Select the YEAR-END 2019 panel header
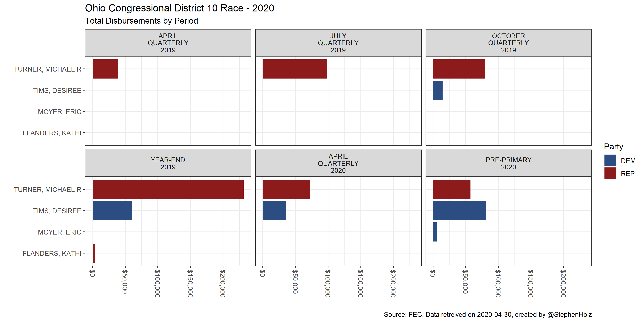 pyautogui.click(x=168, y=163)
